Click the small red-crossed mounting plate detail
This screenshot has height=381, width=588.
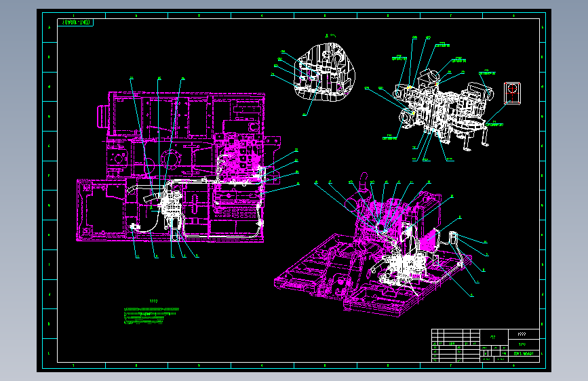(x=512, y=93)
